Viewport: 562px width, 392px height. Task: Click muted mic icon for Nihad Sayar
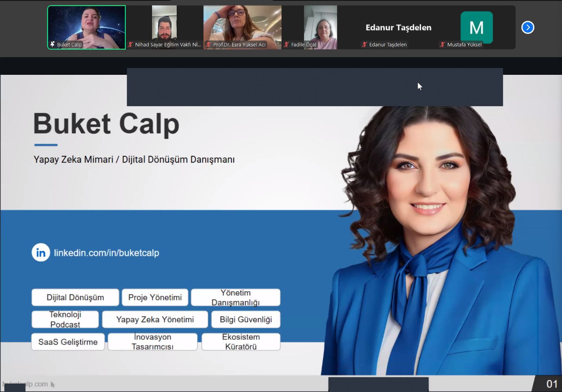(131, 45)
